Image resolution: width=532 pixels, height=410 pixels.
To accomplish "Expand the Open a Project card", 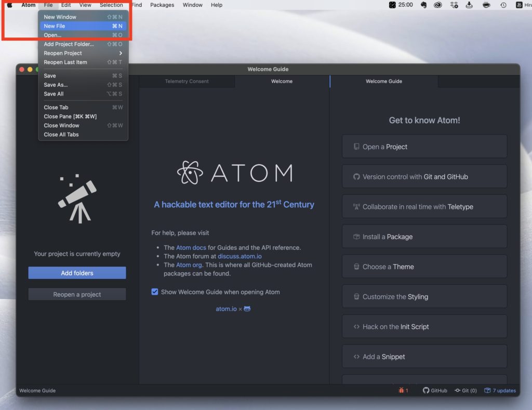I will [x=424, y=147].
